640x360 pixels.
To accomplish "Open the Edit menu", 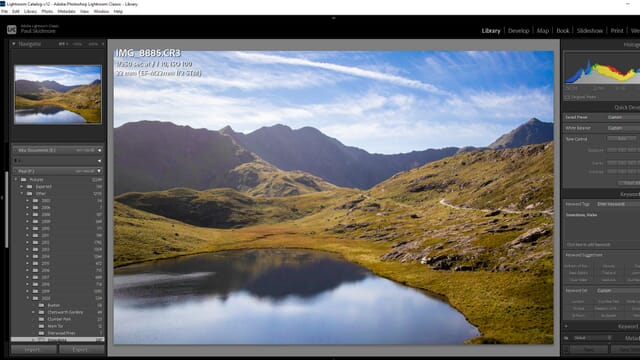I will (16, 11).
